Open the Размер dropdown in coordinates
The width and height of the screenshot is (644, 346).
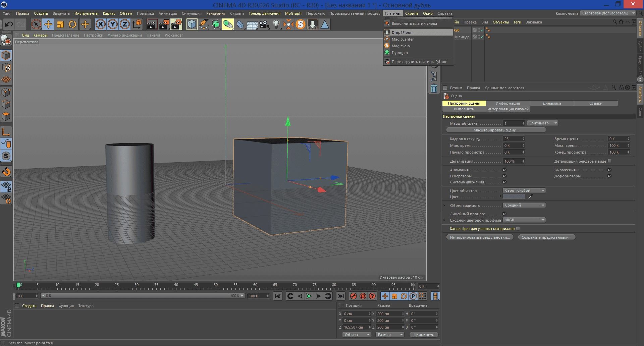(389, 335)
